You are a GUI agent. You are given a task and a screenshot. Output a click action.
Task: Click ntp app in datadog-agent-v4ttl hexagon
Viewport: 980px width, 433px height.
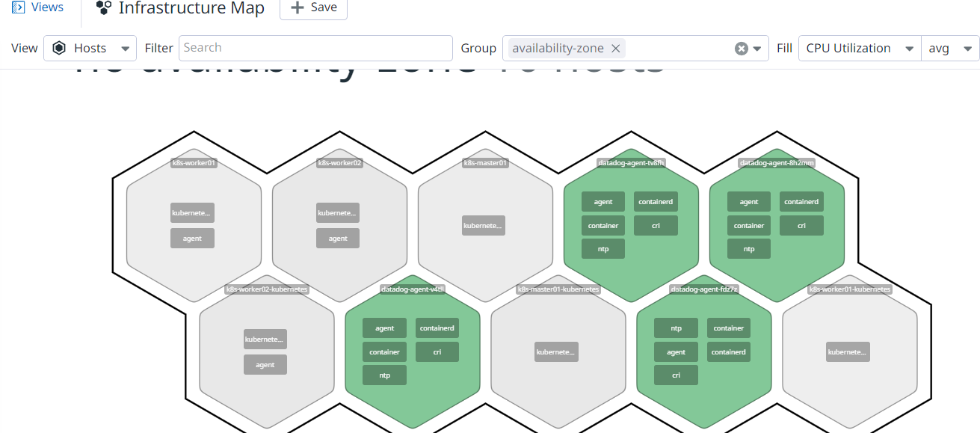click(385, 375)
